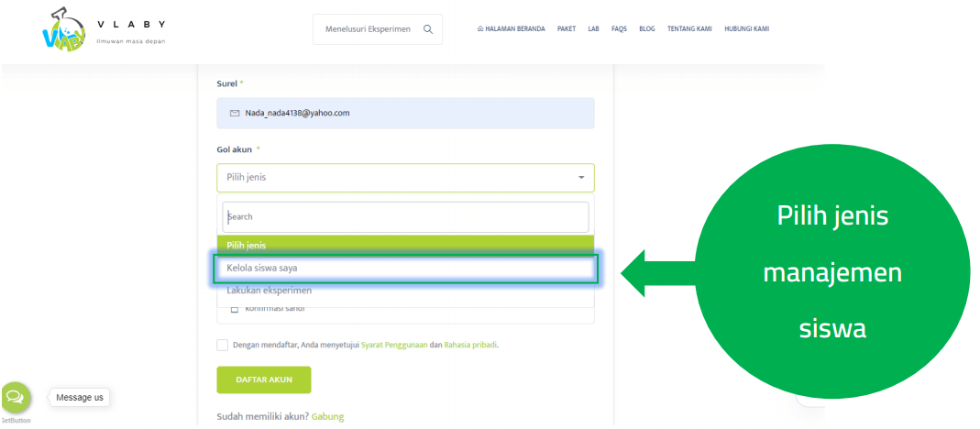Navigate to the BLOG page
The image size is (980, 429).
point(647,29)
